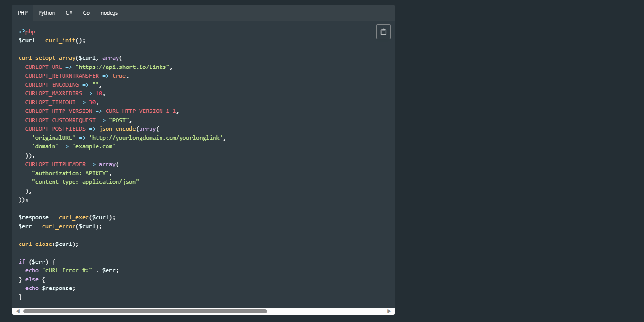This screenshot has width=644, height=322.
Task: Click "content-type: application/json" string
Action: click(x=86, y=182)
